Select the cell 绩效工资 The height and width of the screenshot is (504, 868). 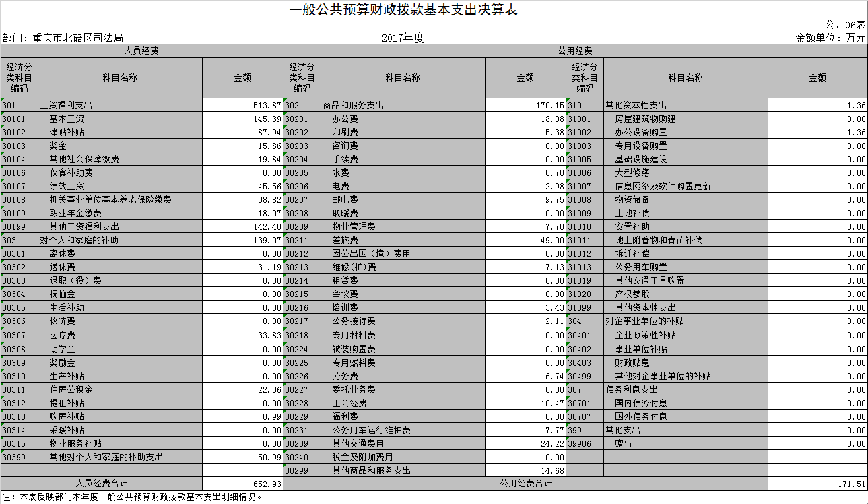tap(121, 187)
